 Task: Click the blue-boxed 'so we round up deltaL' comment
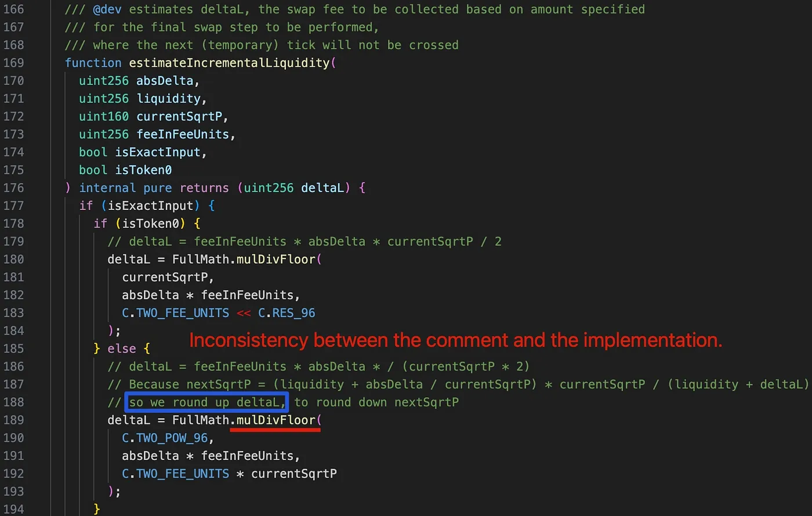coord(206,402)
